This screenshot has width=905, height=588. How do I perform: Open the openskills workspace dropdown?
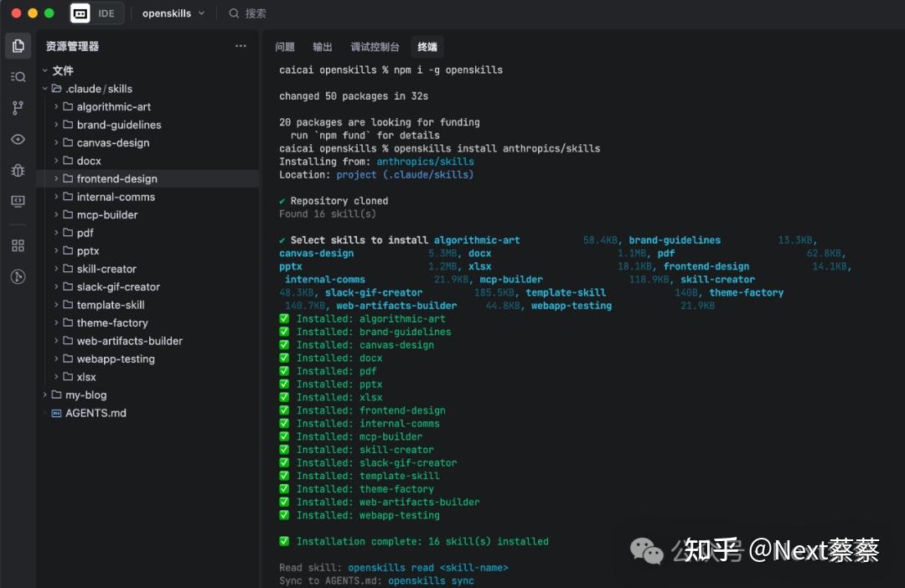[173, 13]
